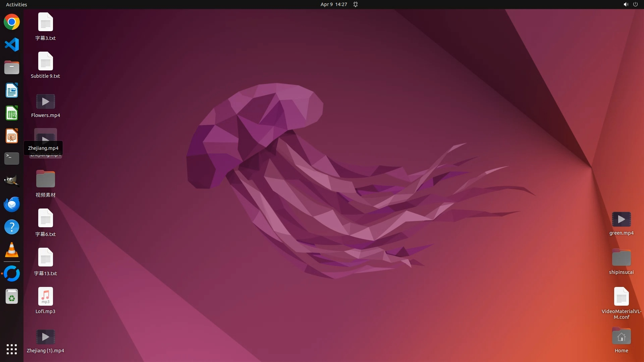Click the Activities menu

(x=16, y=4)
